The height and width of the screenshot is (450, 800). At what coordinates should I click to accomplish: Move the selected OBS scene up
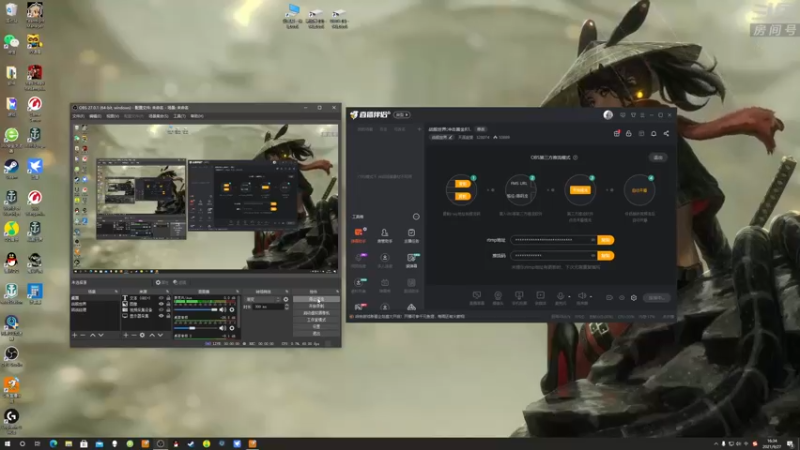[x=92, y=335]
